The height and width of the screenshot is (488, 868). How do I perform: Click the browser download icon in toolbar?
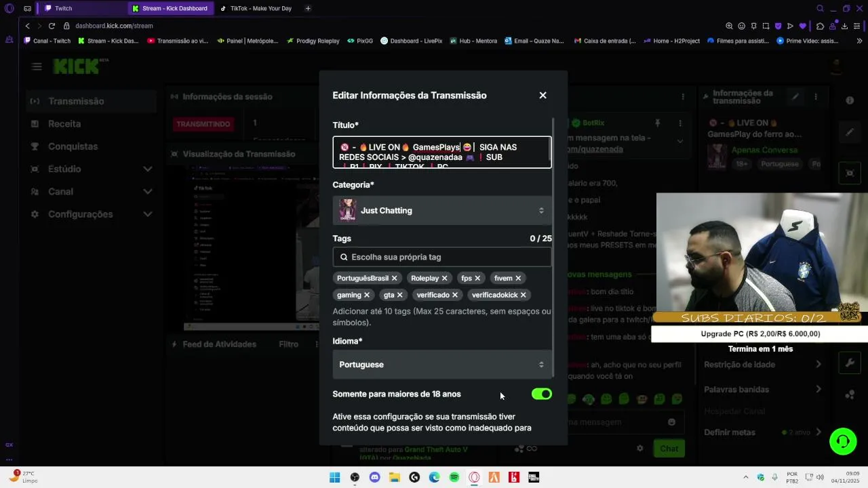[x=844, y=26]
